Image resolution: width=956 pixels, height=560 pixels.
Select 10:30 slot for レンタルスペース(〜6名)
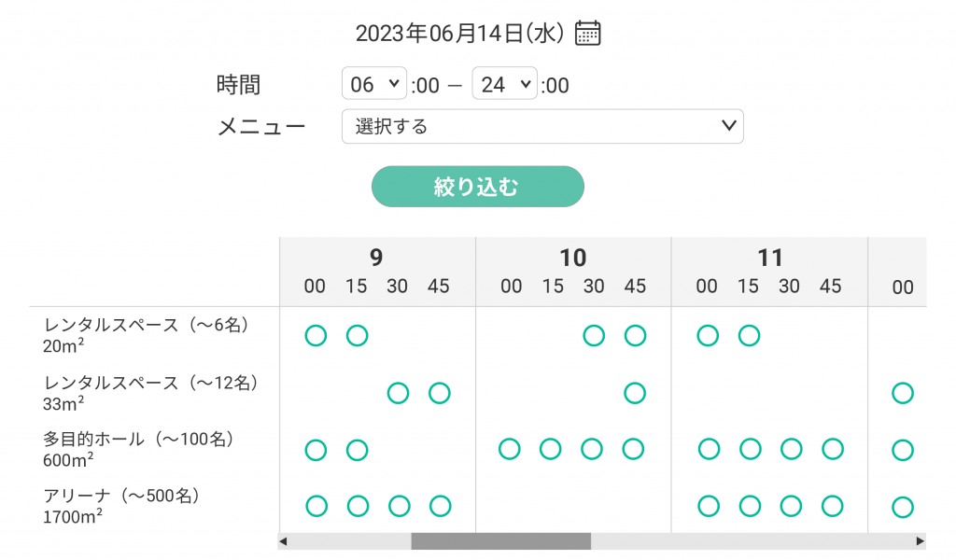[594, 335]
